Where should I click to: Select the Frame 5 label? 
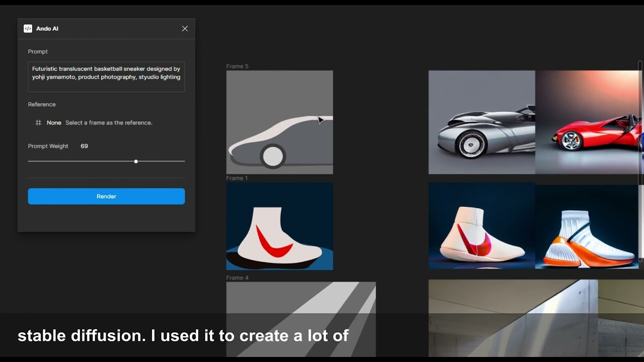[237, 66]
